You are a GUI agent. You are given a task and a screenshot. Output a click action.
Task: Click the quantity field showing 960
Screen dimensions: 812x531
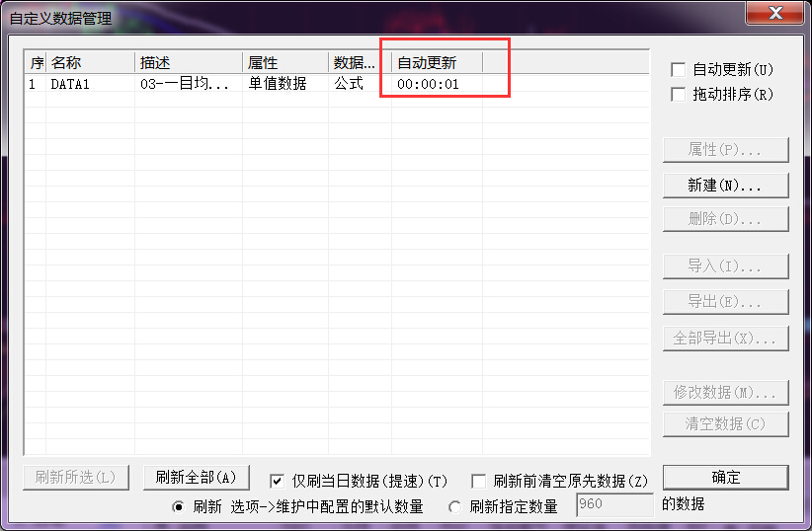pyautogui.click(x=613, y=506)
